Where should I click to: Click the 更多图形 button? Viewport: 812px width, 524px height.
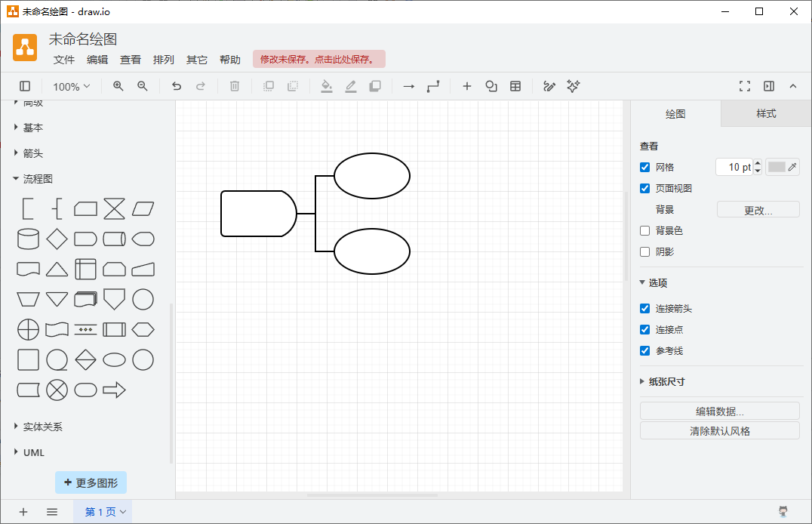pyautogui.click(x=91, y=482)
